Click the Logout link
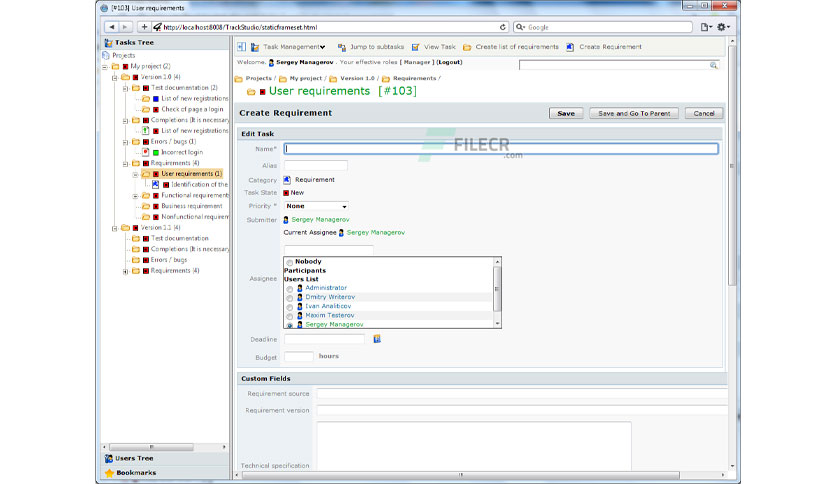This screenshot has height=484, width=836. click(449, 62)
